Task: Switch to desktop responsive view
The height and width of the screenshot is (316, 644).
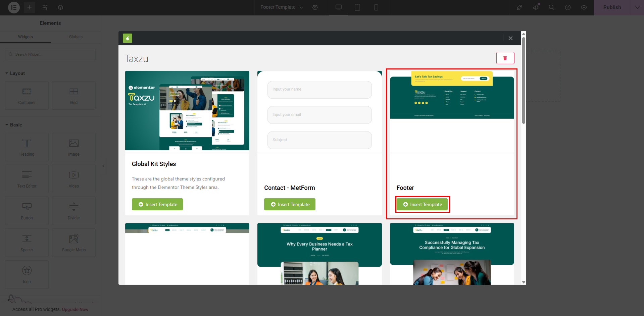Action: click(339, 7)
